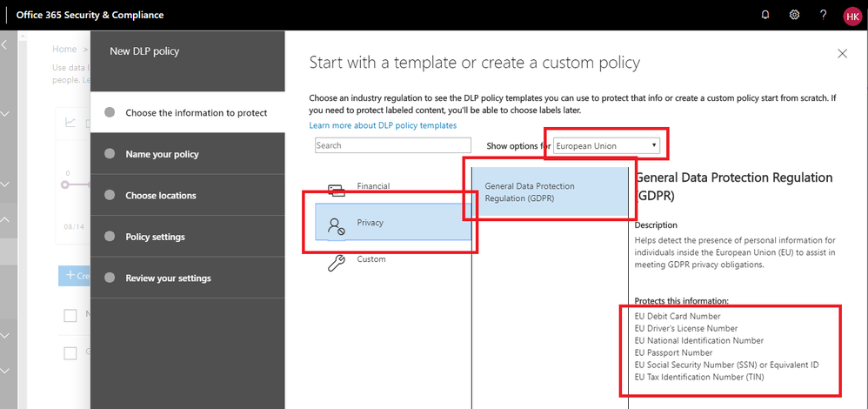The image size is (868, 409).
Task: Select the Financial category icon
Action: 337,190
